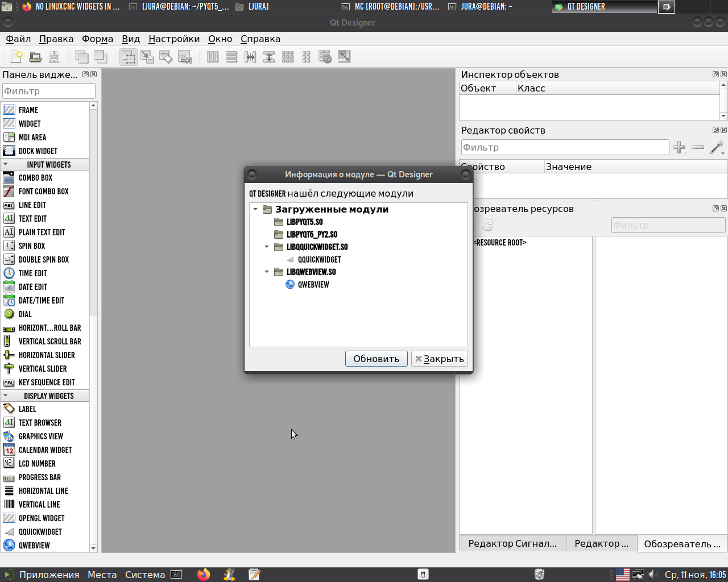Select the QWebView widget in widget panel
This screenshot has height=582, width=728.
34,546
